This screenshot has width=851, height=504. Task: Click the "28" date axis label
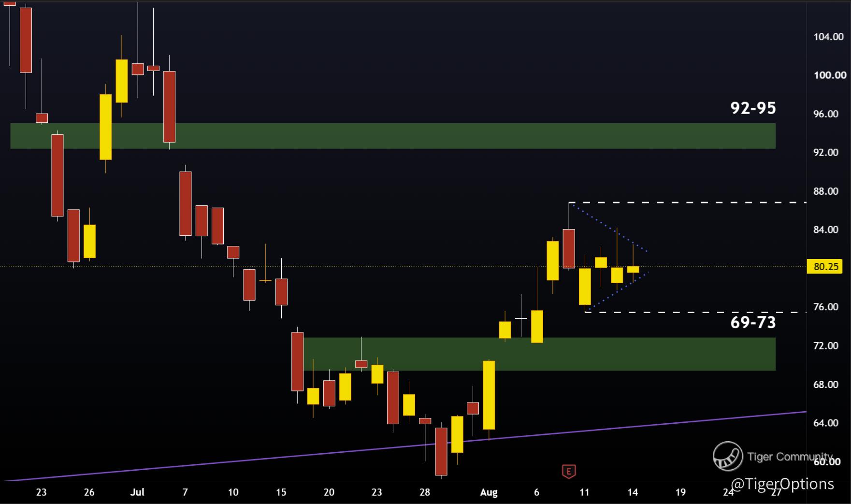[x=424, y=492]
